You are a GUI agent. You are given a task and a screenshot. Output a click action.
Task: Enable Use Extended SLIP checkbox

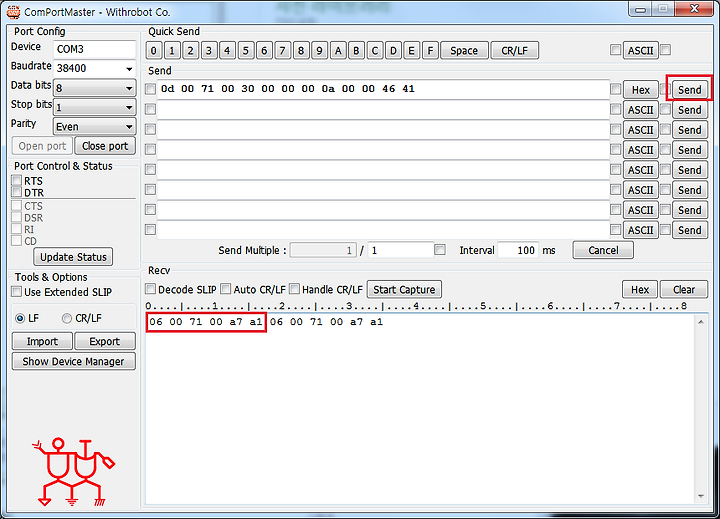(x=17, y=292)
